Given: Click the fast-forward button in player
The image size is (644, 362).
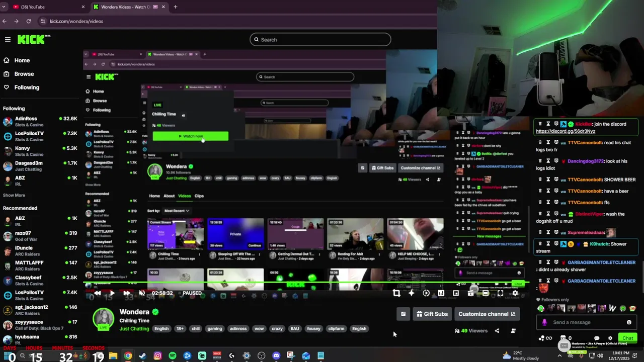Looking at the screenshot, I should pos(127,293).
